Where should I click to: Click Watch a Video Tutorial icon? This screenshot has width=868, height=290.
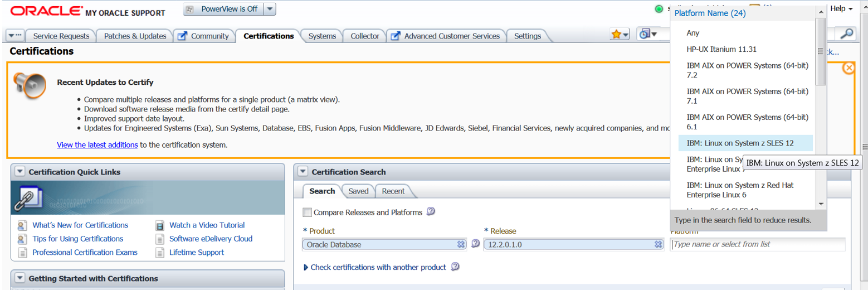click(160, 225)
